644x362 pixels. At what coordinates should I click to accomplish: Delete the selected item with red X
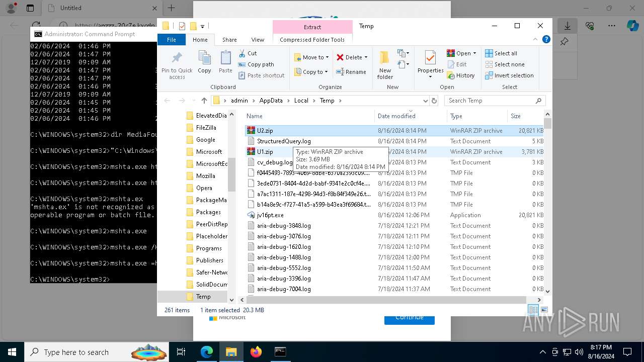click(349, 57)
